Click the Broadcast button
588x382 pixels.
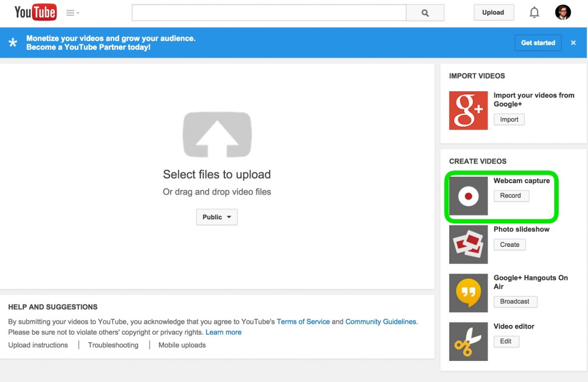pos(515,302)
